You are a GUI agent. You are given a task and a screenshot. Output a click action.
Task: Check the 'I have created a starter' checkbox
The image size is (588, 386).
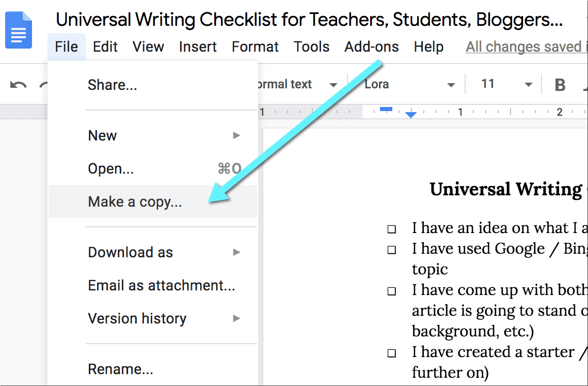click(x=391, y=353)
